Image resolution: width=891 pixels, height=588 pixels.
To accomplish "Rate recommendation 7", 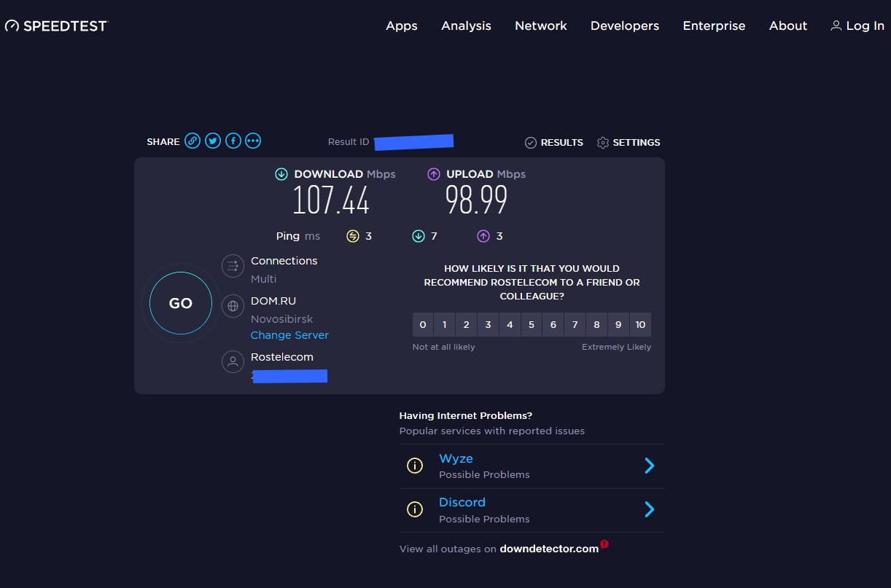I will [575, 325].
